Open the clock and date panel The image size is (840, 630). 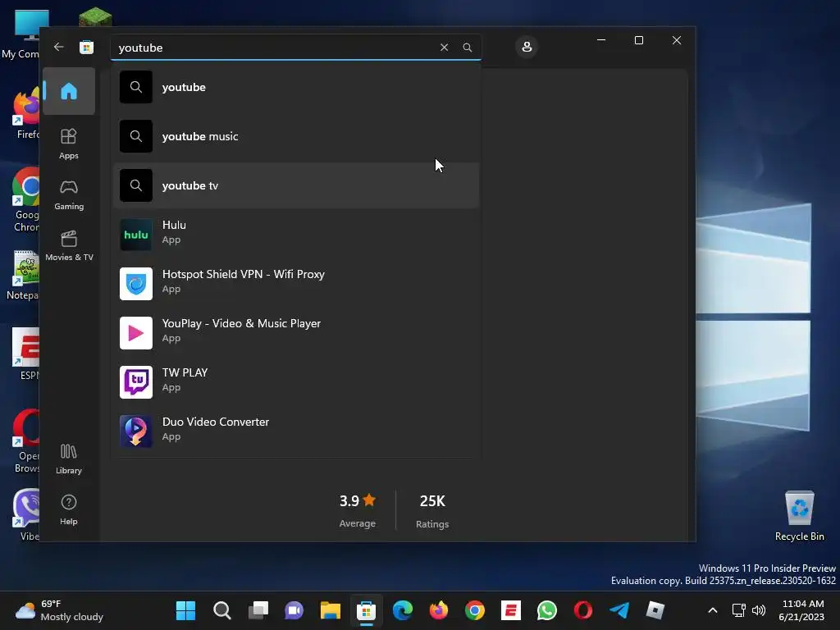pos(801,610)
